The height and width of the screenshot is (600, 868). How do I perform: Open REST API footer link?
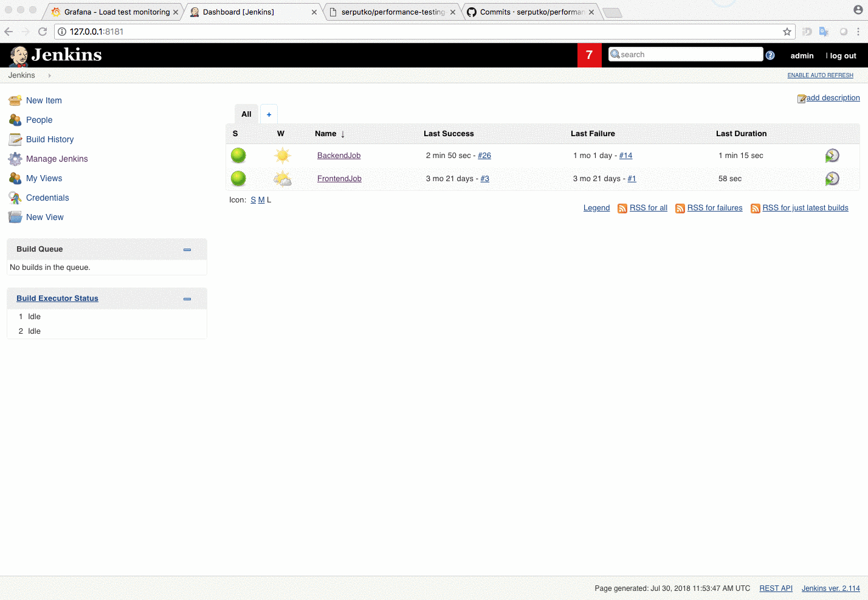click(776, 588)
